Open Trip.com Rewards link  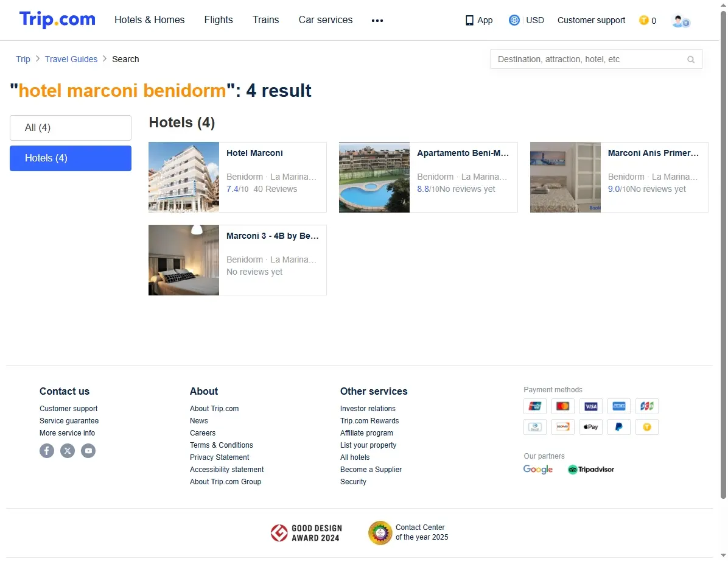click(x=369, y=421)
